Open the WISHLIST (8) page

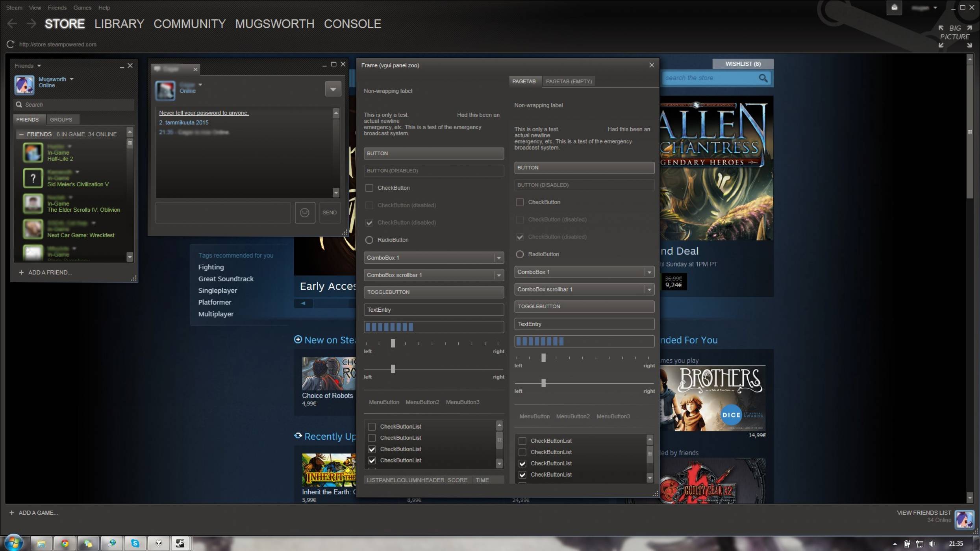(743, 63)
